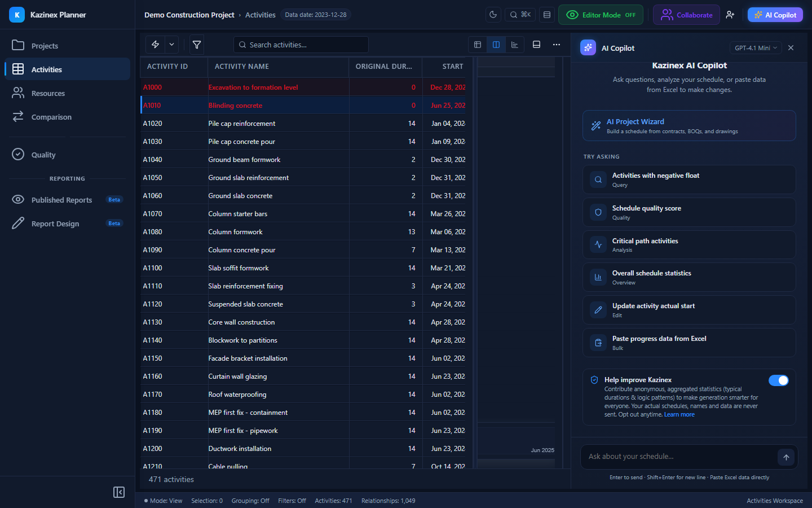
Task: Open the more options ellipsis menu
Action: click(557, 45)
